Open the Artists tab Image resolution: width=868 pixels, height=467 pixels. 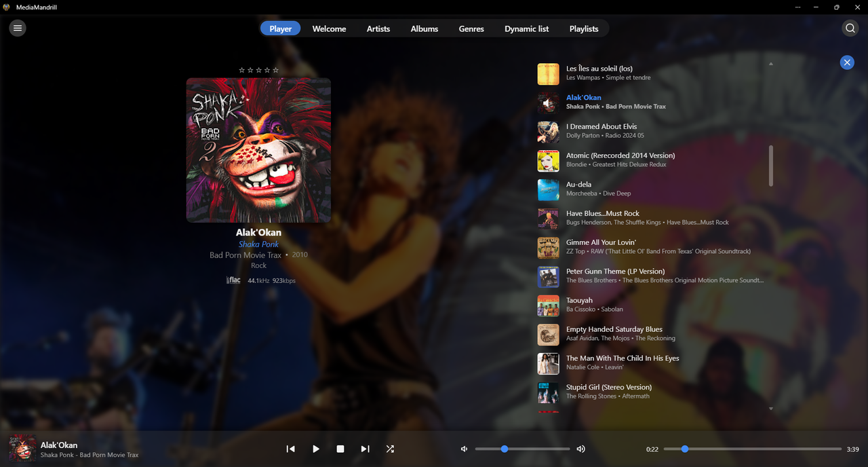pyautogui.click(x=378, y=29)
